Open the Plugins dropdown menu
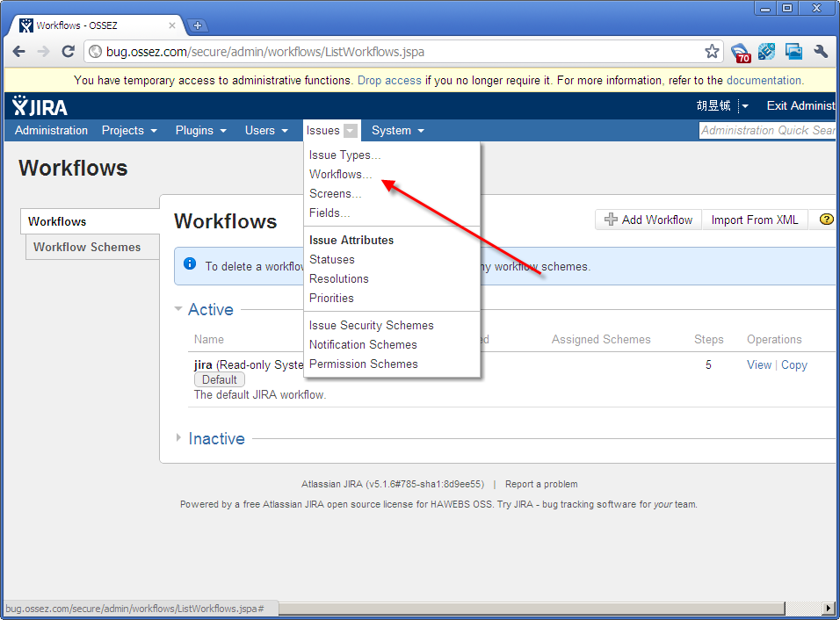 click(x=201, y=131)
